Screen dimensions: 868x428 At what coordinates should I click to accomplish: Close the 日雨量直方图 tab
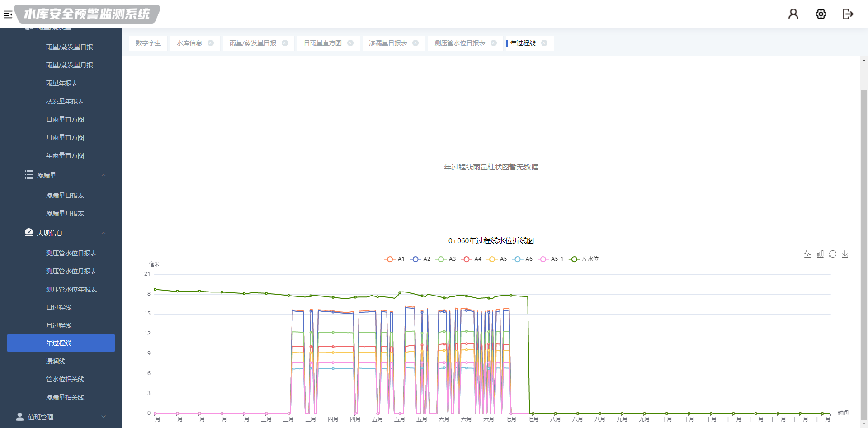350,43
